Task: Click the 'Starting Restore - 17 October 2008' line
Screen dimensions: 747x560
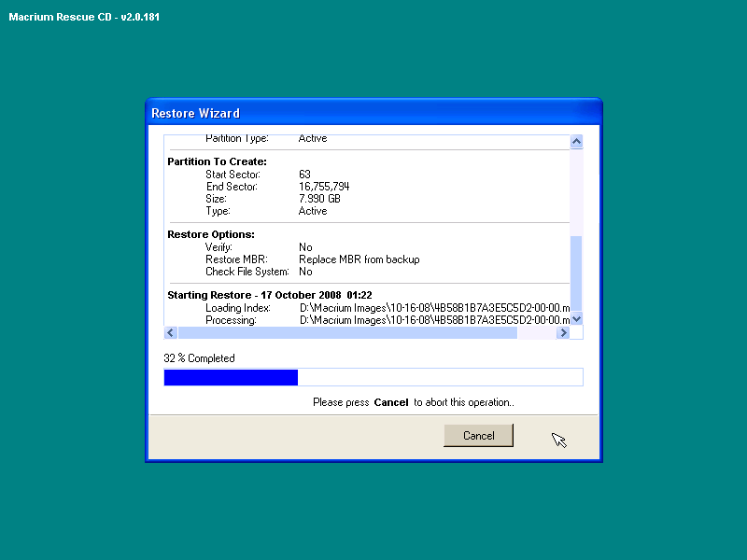Action: (x=270, y=295)
